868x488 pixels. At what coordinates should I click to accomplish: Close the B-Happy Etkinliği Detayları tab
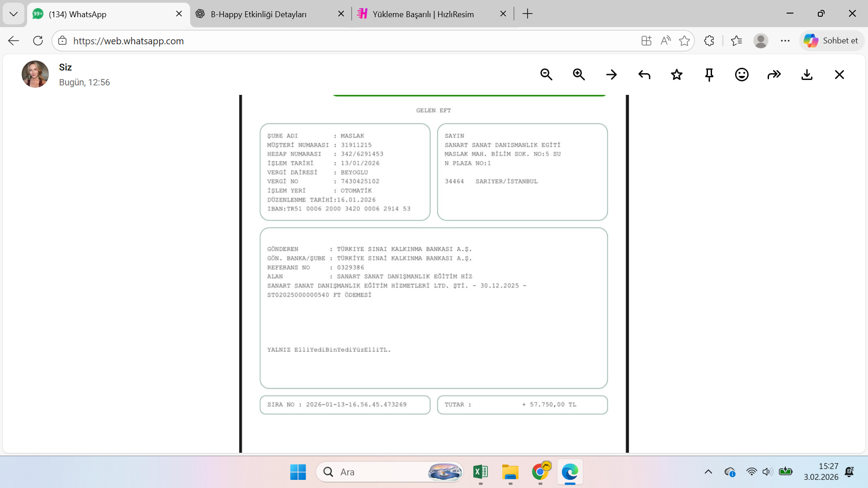(x=341, y=14)
